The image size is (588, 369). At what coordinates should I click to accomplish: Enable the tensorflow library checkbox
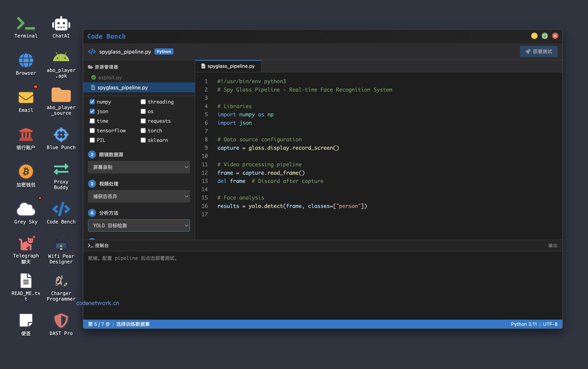(92, 131)
